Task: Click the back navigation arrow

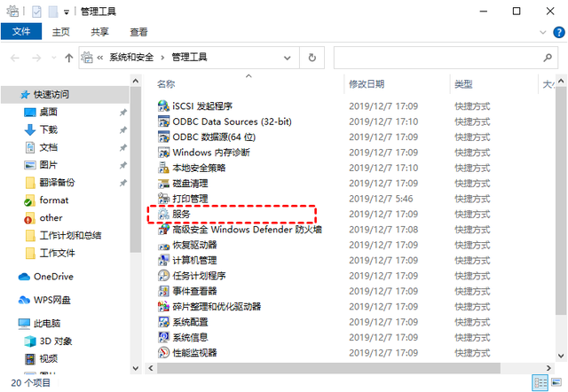Action: pyautogui.click(x=15, y=58)
